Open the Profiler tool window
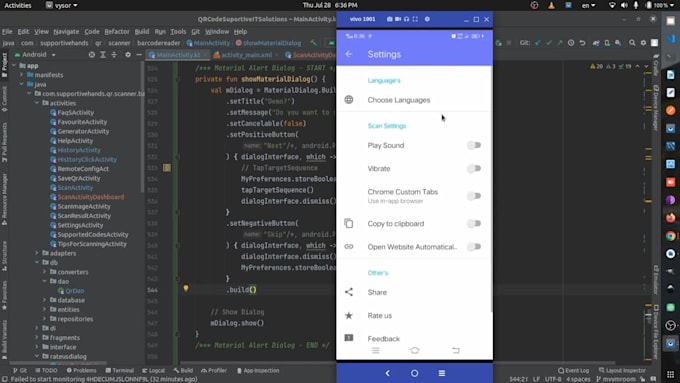Screen dimensions: 680x383 pos(214,370)
